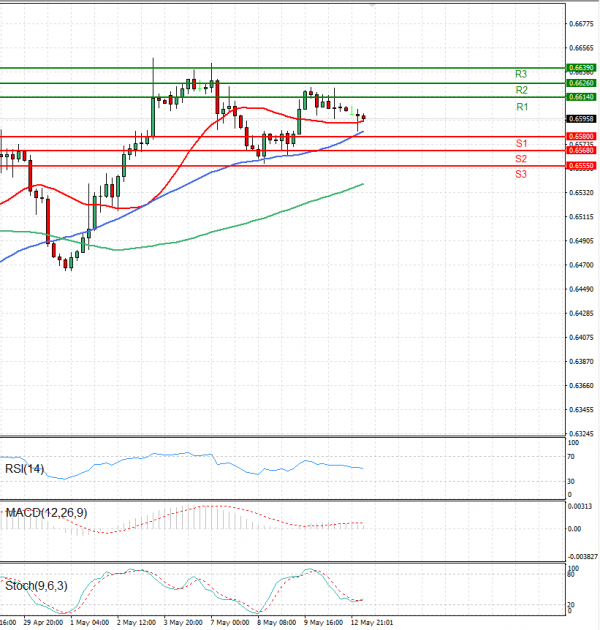Click the 0.65320 price axis value
Image resolution: width=600 pixels, height=630 pixels.
581,193
